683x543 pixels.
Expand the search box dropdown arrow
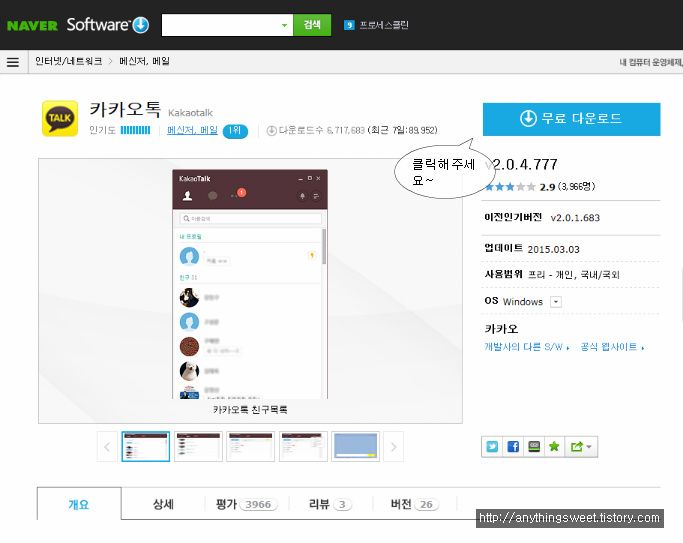pyautogui.click(x=284, y=25)
